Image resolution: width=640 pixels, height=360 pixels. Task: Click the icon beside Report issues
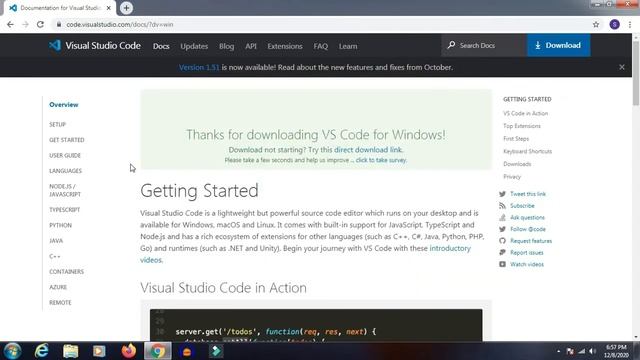[502, 253]
